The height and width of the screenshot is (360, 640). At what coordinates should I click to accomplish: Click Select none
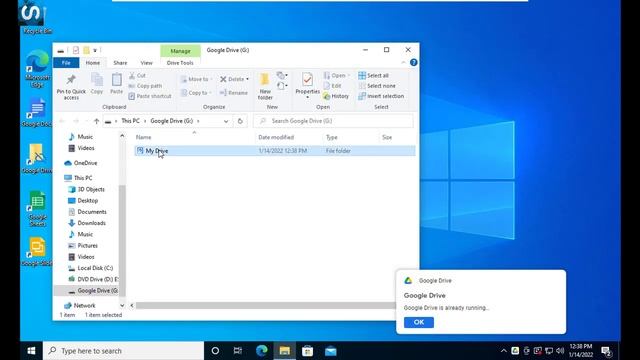(377, 86)
